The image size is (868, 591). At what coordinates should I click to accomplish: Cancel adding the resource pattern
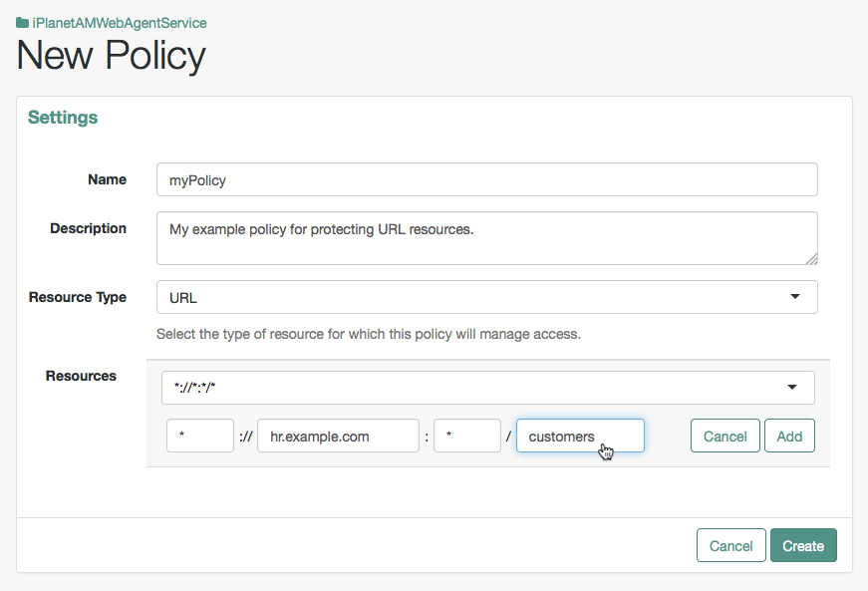click(724, 436)
